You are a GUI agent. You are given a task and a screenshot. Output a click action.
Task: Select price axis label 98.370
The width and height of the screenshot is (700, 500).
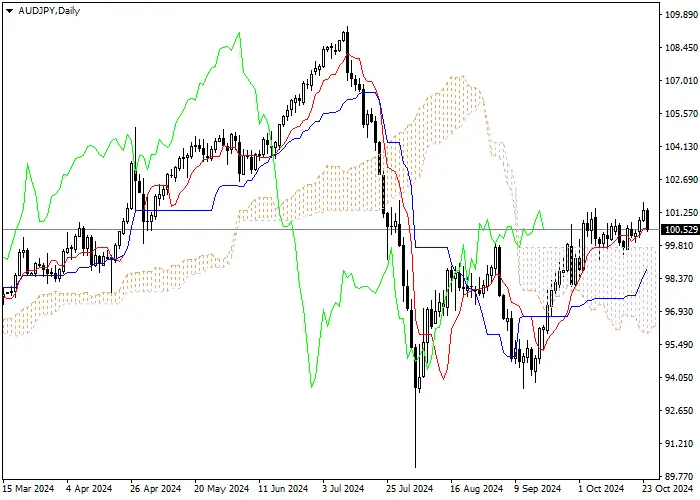tap(681, 279)
